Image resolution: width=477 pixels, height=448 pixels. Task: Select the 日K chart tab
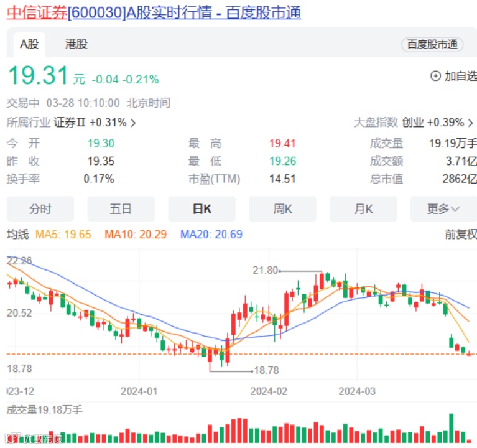pos(201,209)
